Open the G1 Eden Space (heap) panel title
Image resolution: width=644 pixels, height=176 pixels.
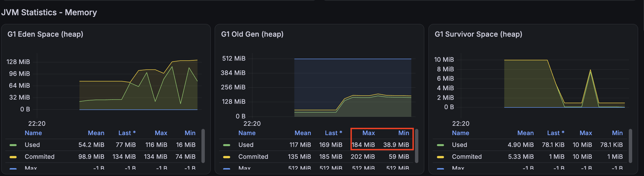click(45, 34)
